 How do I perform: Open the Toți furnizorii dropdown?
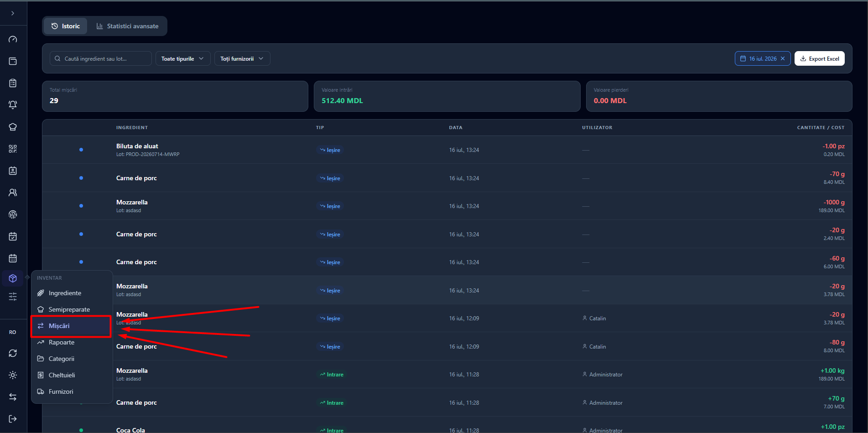tap(242, 58)
